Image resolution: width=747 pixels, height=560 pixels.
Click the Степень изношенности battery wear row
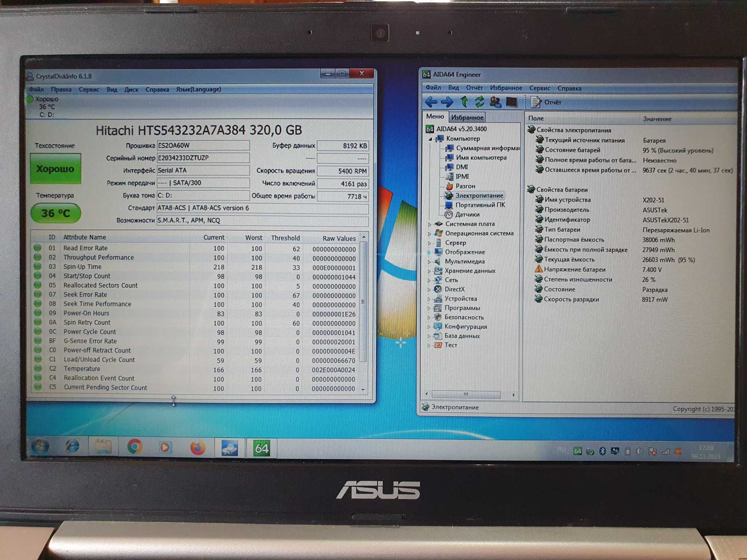tap(595, 279)
